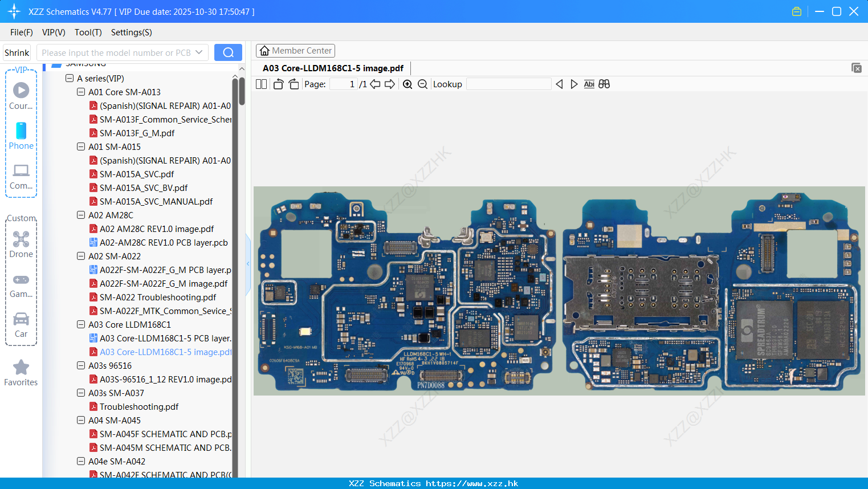Open Troubleshooting.pdf under A03s SM-A037

134,406
